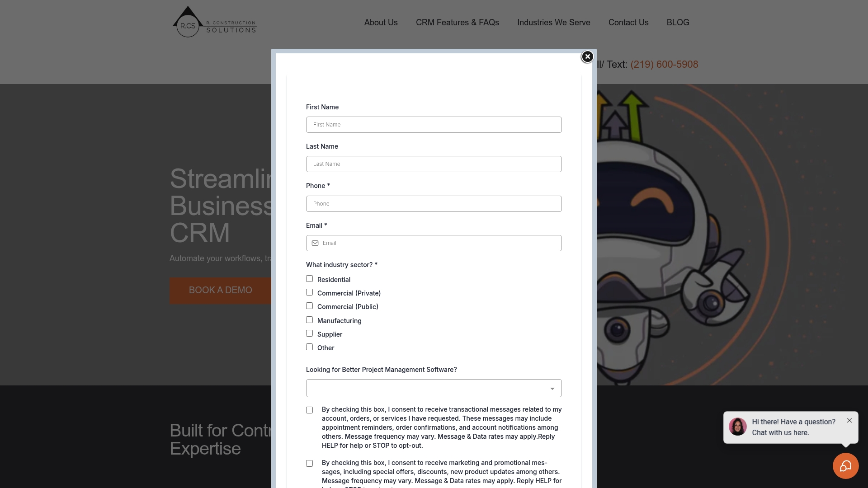Check the Commercial (Public) box
Viewport: 868px width, 488px height.
(309, 306)
